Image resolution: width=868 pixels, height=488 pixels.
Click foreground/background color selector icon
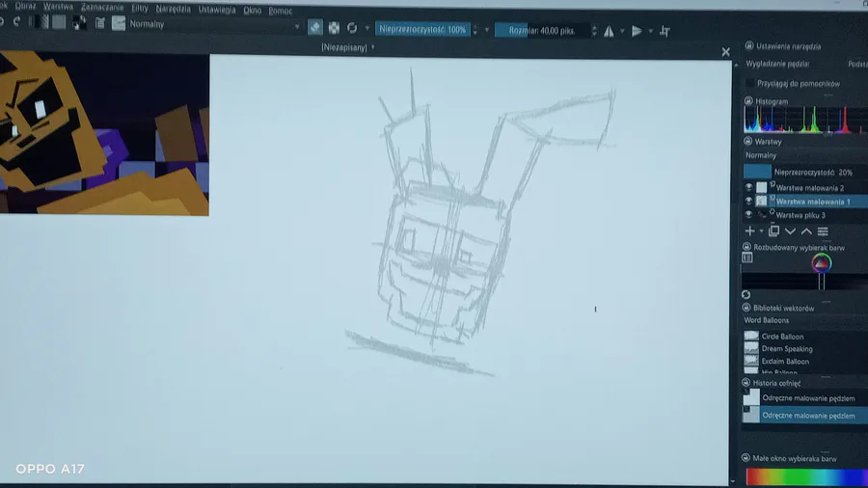(79, 23)
